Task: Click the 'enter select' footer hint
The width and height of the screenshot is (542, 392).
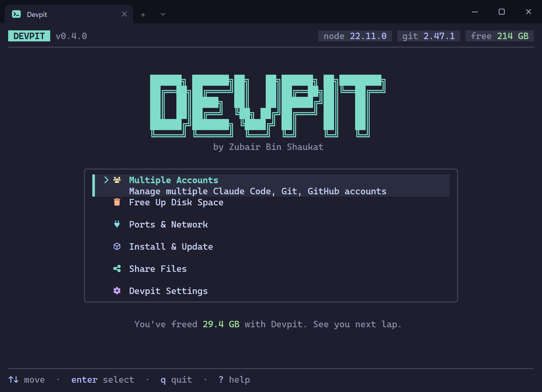Action: (103, 379)
